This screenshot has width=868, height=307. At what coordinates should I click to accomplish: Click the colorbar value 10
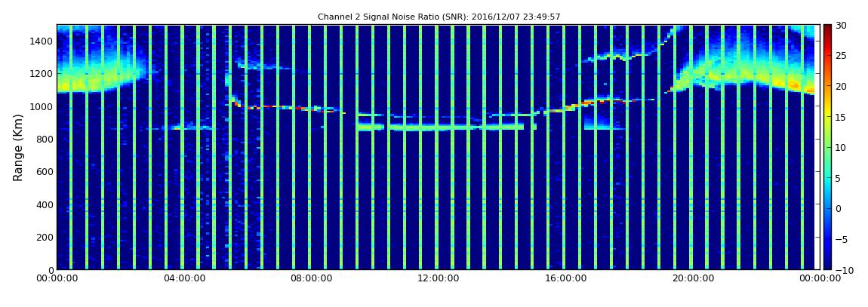841,148
